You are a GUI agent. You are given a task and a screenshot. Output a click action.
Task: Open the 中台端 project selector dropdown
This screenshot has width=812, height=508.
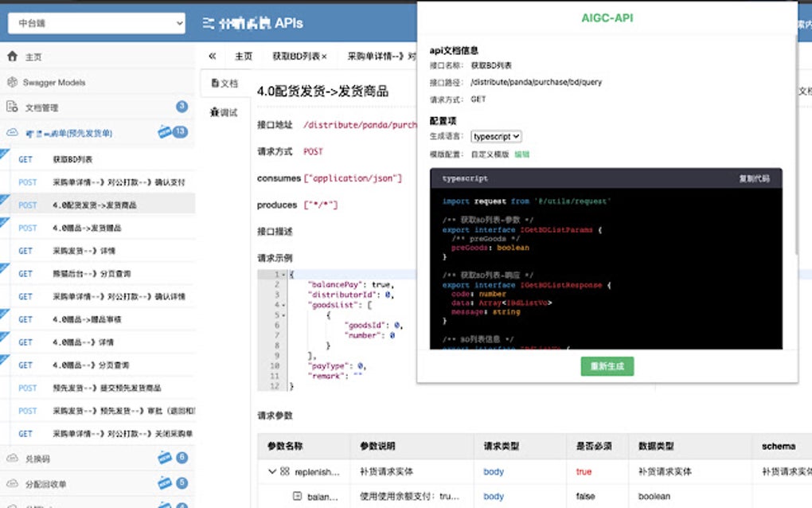pos(96,21)
